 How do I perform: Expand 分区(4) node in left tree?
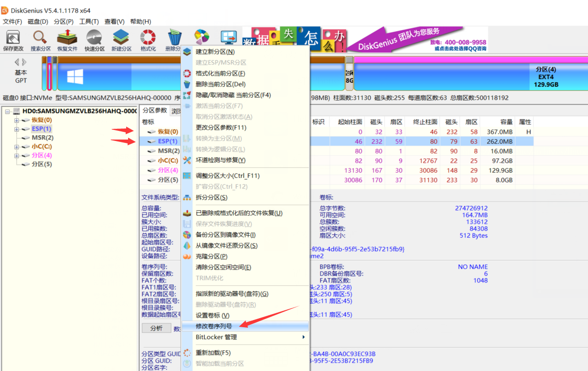17,155
